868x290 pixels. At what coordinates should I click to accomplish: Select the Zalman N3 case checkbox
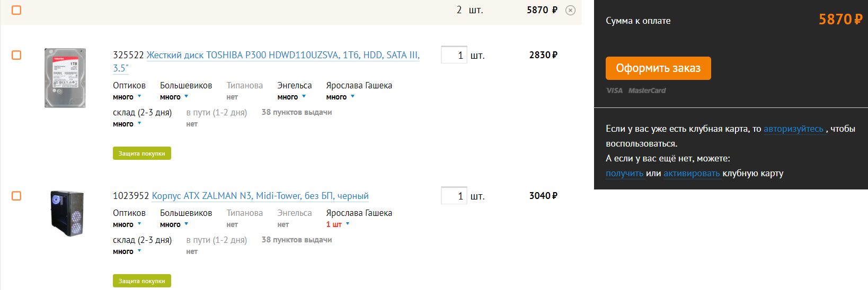click(x=16, y=196)
